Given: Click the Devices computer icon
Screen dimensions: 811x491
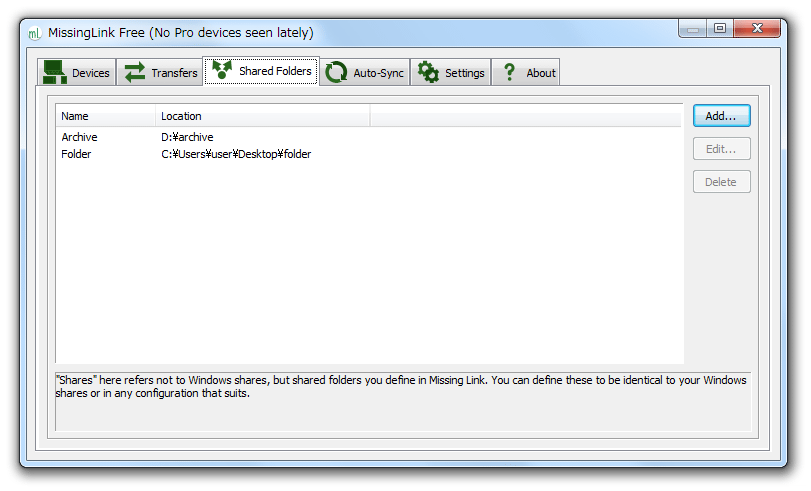Looking at the screenshot, I should [54, 72].
